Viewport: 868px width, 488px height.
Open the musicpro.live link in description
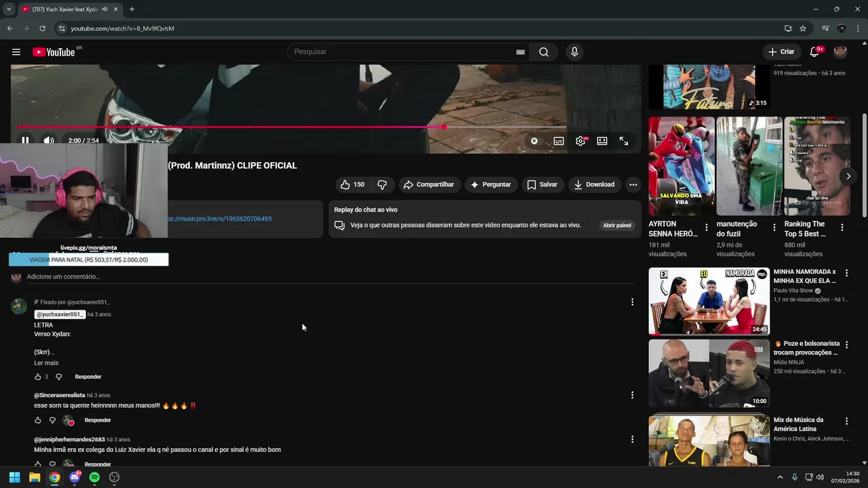[220, 219]
